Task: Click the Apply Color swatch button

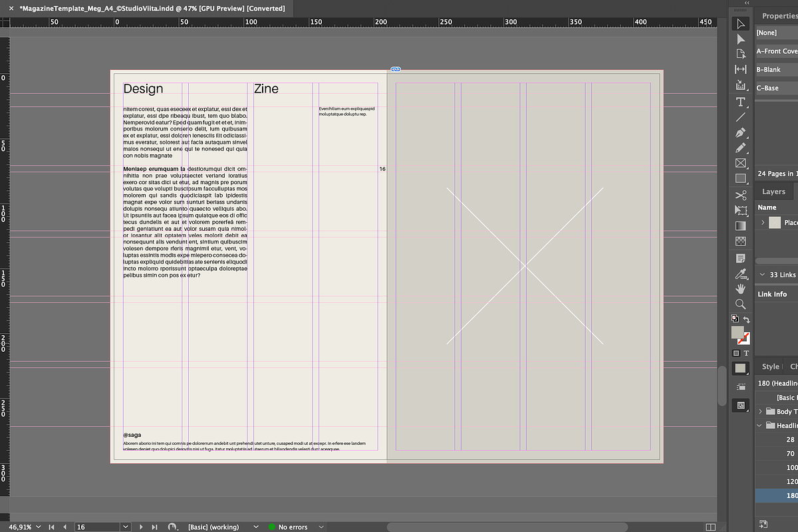Action: click(x=740, y=368)
